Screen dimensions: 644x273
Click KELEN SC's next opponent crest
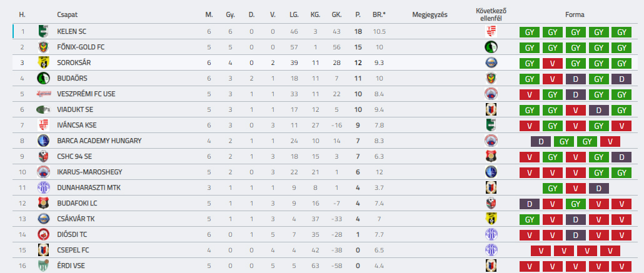[491, 31]
